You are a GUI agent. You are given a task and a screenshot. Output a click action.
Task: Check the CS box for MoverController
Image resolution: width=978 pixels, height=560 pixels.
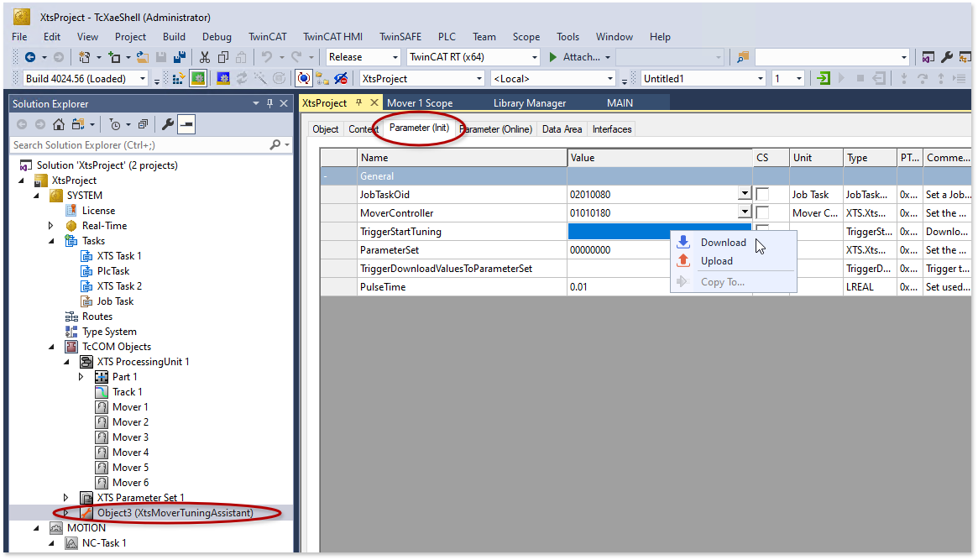click(762, 212)
